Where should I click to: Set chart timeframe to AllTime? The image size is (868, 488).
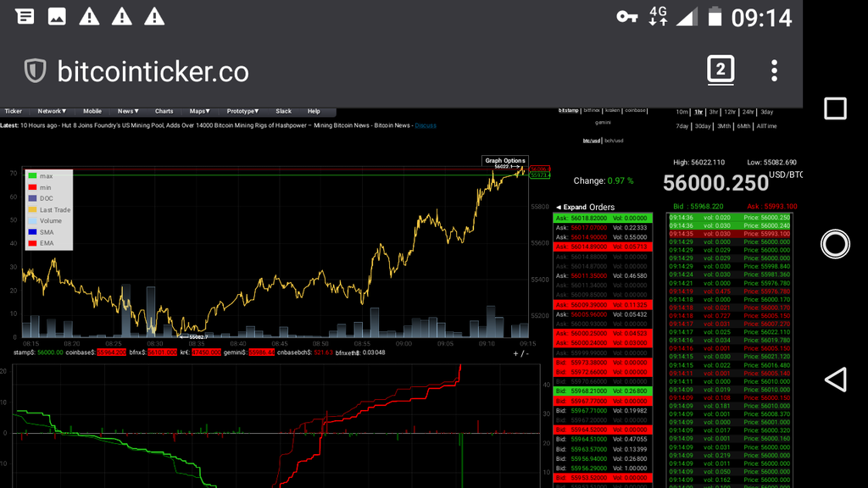(766, 126)
